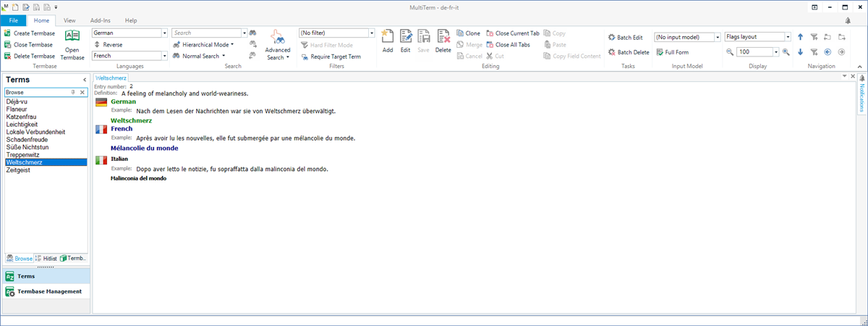Toggle Require Target Term filter

pos(330,56)
